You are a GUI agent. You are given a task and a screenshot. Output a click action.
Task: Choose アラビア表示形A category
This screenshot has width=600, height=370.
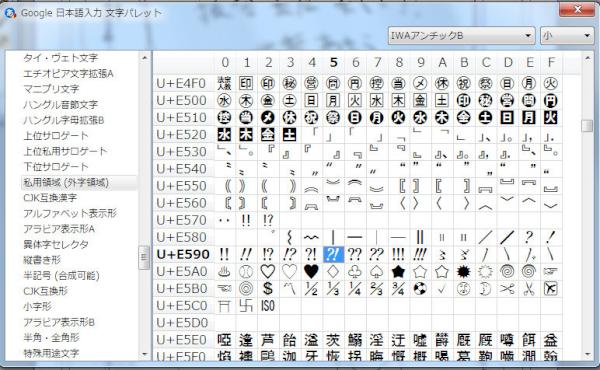(59, 229)
